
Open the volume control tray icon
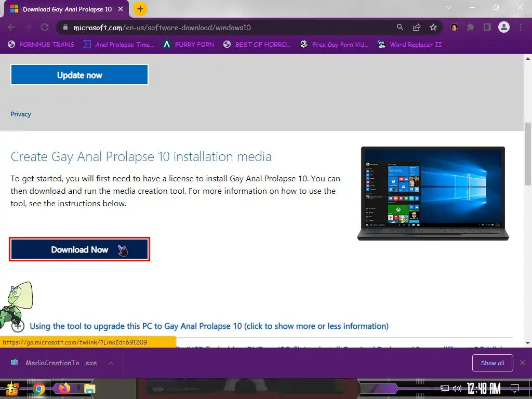[457, 389]
